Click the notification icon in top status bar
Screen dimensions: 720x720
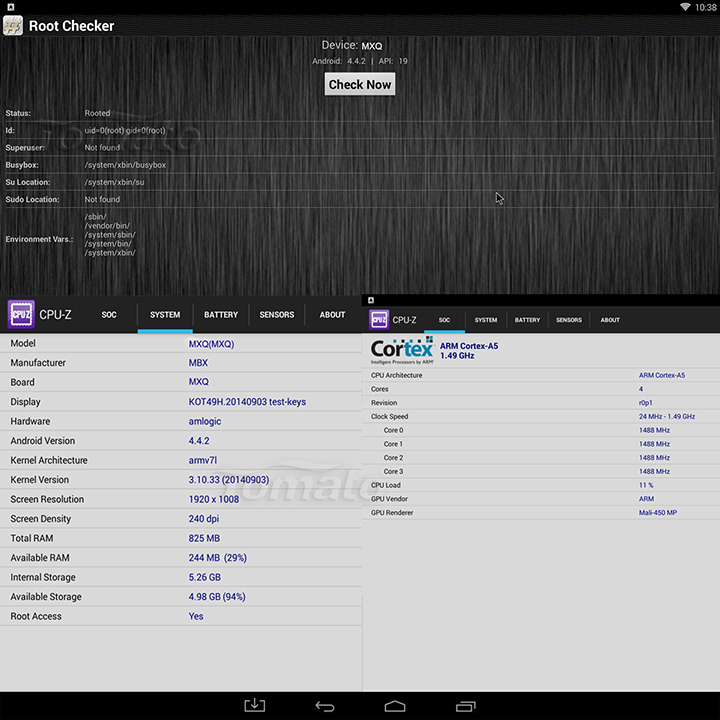click(11, 7)
